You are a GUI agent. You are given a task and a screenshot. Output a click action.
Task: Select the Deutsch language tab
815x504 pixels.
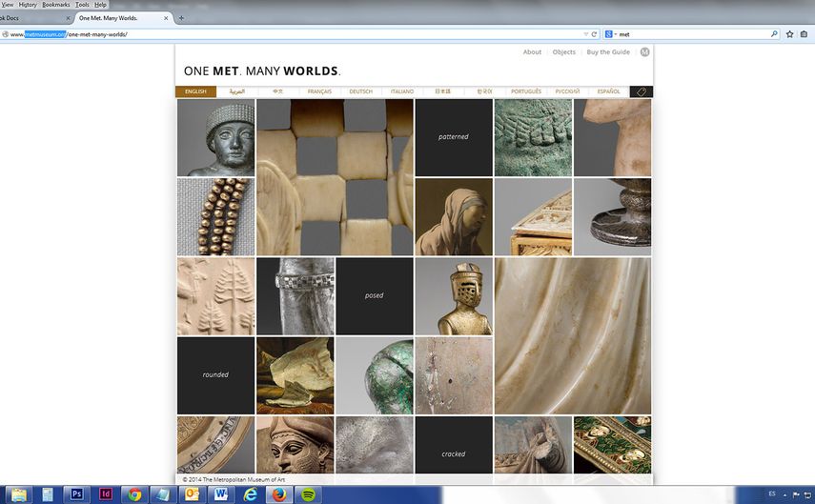point(361,91)
